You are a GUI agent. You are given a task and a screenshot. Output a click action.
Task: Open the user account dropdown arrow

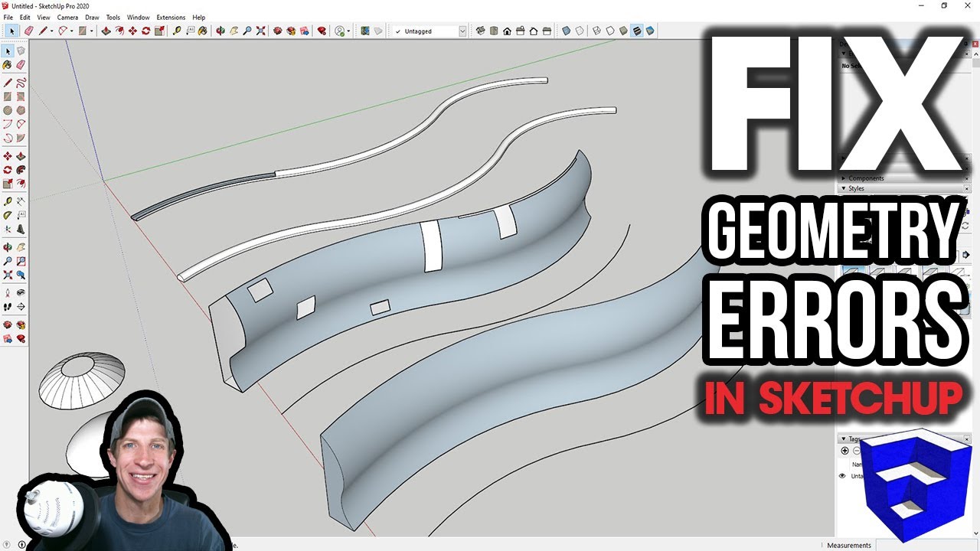click(x=348, y=31)
